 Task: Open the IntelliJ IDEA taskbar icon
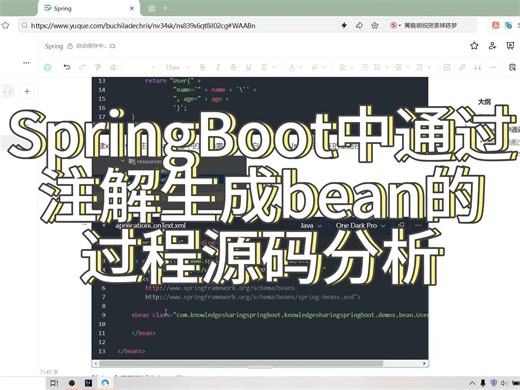click(88, 383)
